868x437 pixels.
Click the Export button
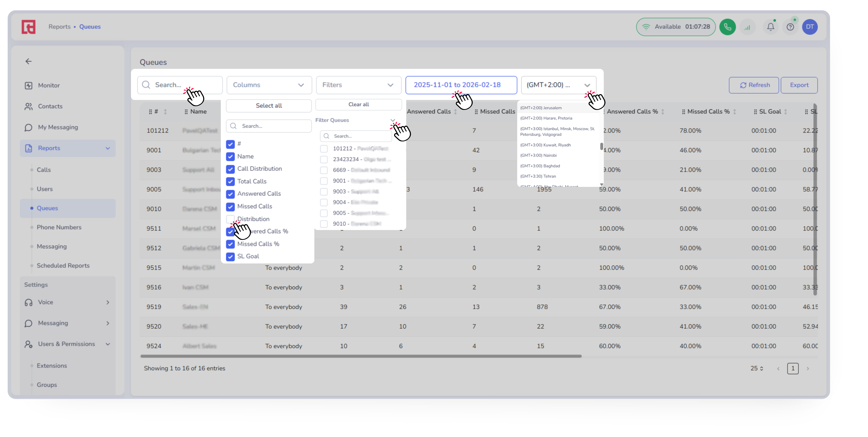click(799, 85)
